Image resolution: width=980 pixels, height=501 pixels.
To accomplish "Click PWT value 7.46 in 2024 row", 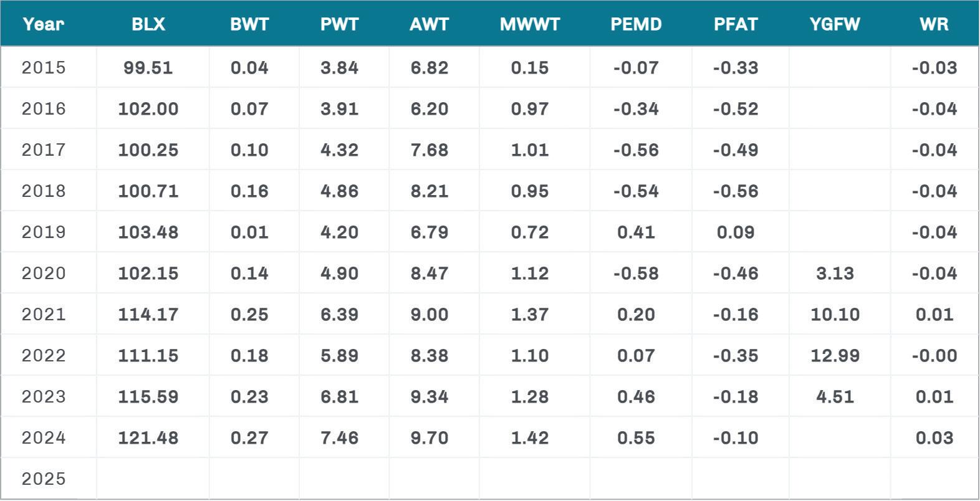I will coord(339,437).
